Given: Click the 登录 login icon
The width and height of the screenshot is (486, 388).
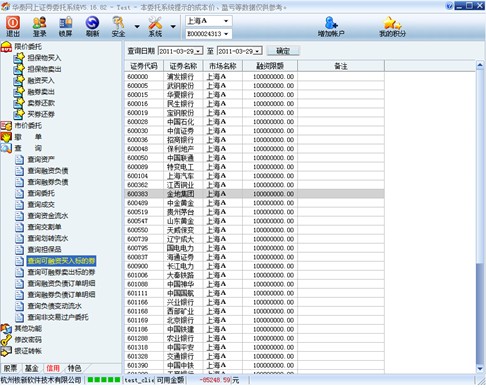Looking at the screenshot, I should coord(39,26).
